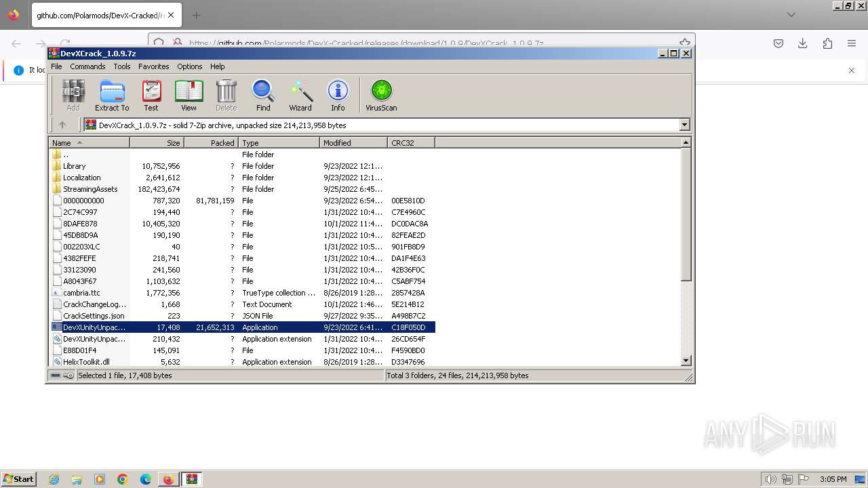
Task: Open the Commands menu
Action: pos(87,66)
